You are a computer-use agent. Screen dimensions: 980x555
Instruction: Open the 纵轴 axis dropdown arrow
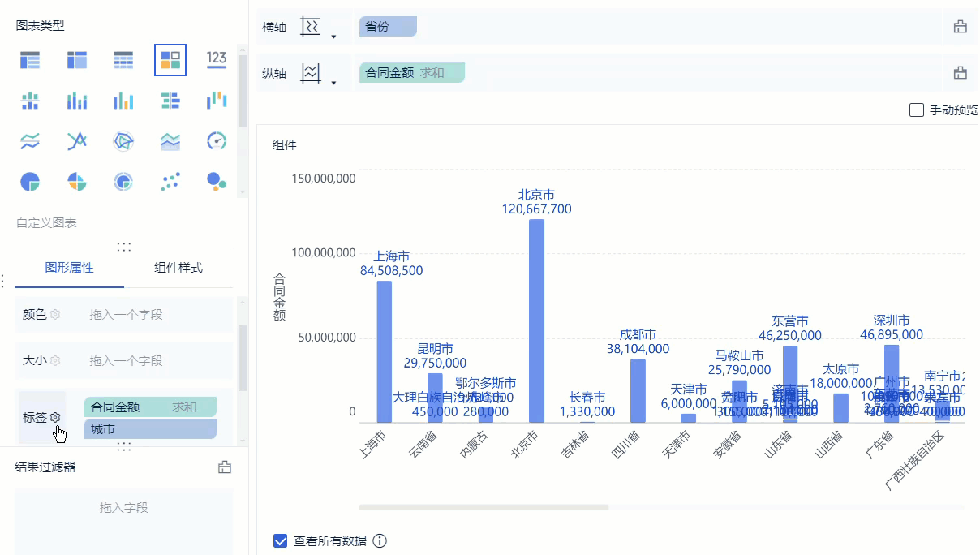[x=333, y=82]
